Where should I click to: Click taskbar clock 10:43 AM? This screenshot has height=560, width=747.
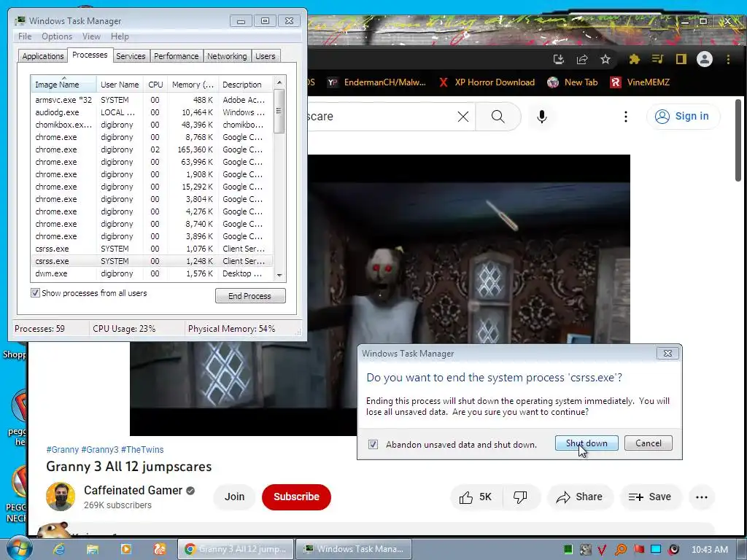(709, 550)
